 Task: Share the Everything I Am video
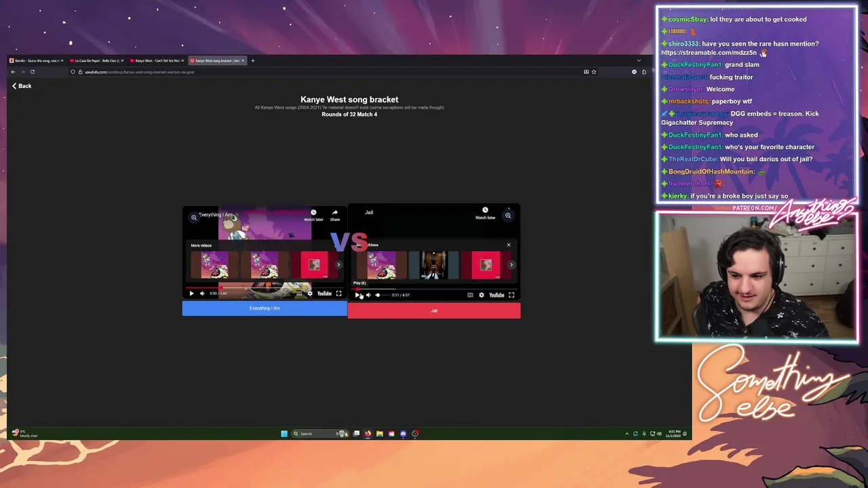point(335,215)
